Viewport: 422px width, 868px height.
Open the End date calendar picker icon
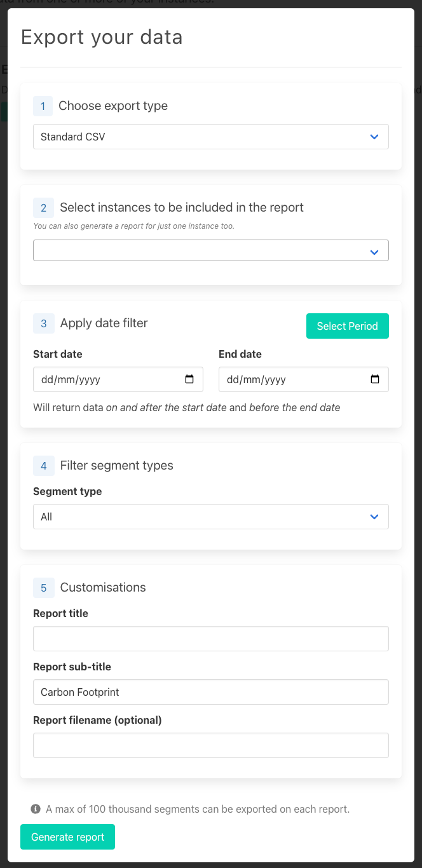375,379
